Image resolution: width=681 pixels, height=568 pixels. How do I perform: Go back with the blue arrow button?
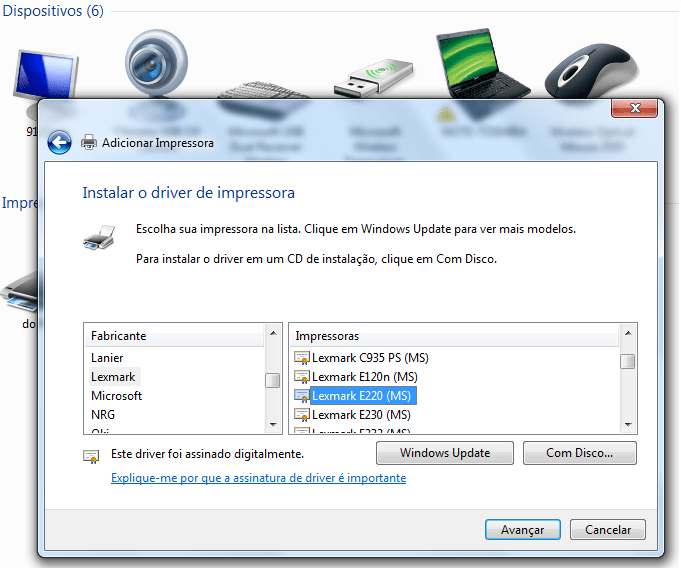[60, 142]
